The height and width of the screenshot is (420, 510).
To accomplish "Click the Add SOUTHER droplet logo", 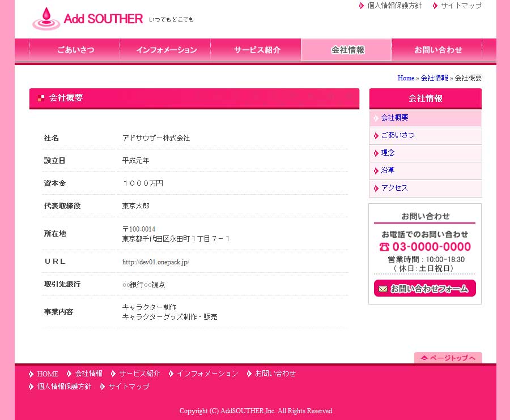I will (x=46, y=19).
